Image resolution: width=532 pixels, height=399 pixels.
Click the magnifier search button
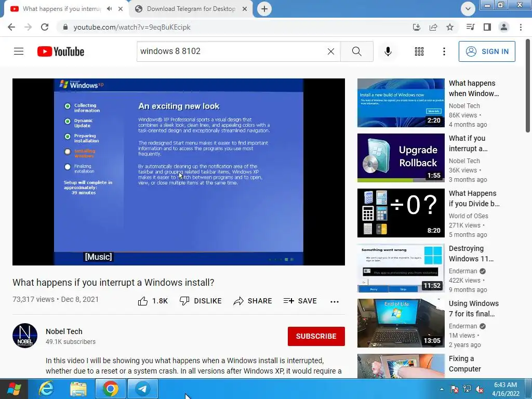pyautogui.click(x=356, y=51)
